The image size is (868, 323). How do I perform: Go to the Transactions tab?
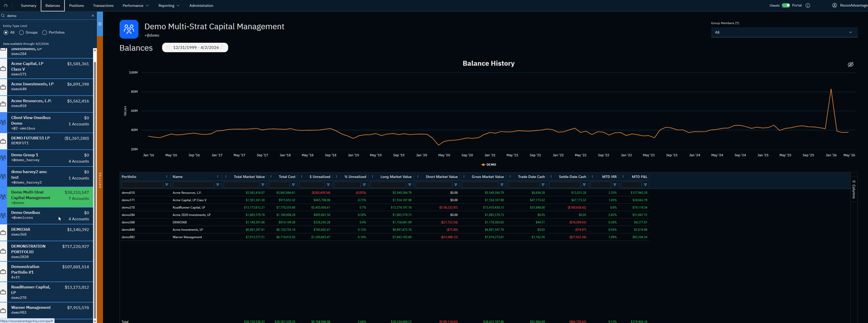(x=103, y=5)
